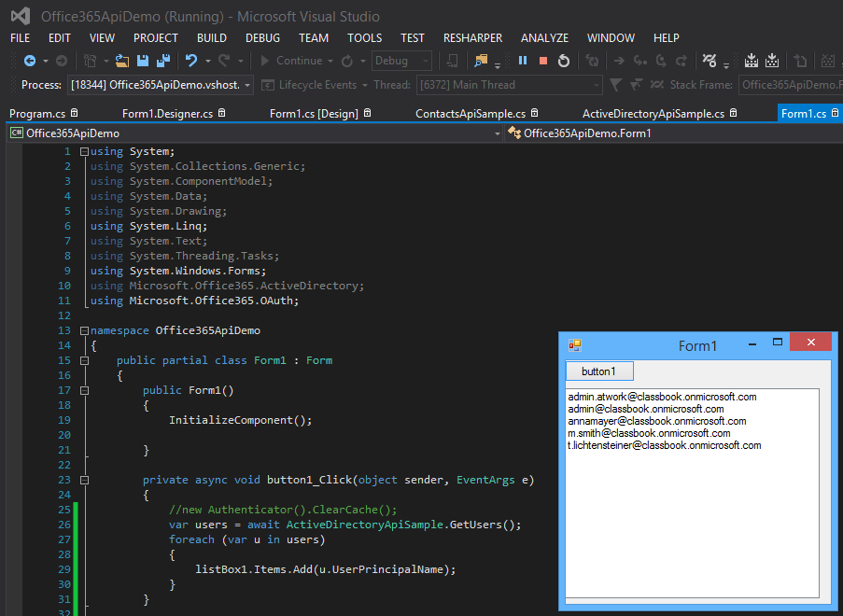843x616 pixels.
Task: Open the RESHARPER menu
Action: pyautogui.click(x=472, y=38)
